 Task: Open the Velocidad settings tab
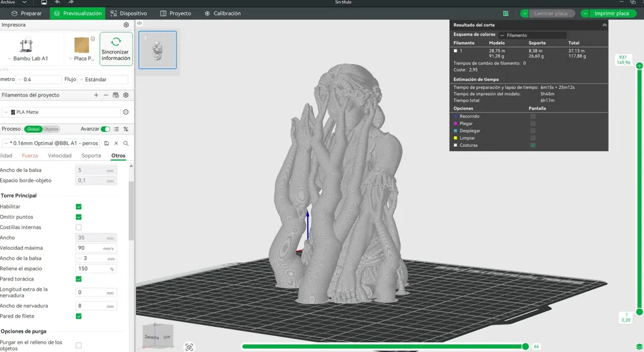pos(59,156)
